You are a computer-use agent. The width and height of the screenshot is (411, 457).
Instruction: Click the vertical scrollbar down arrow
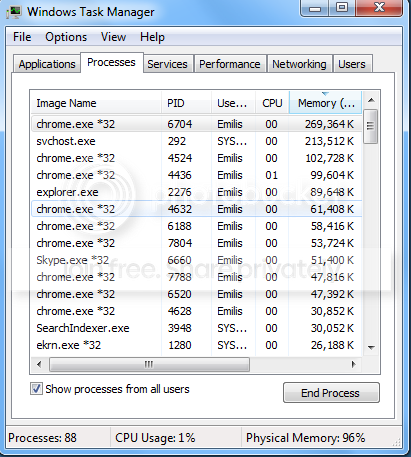pyautogui.click(x=371, y=347)
